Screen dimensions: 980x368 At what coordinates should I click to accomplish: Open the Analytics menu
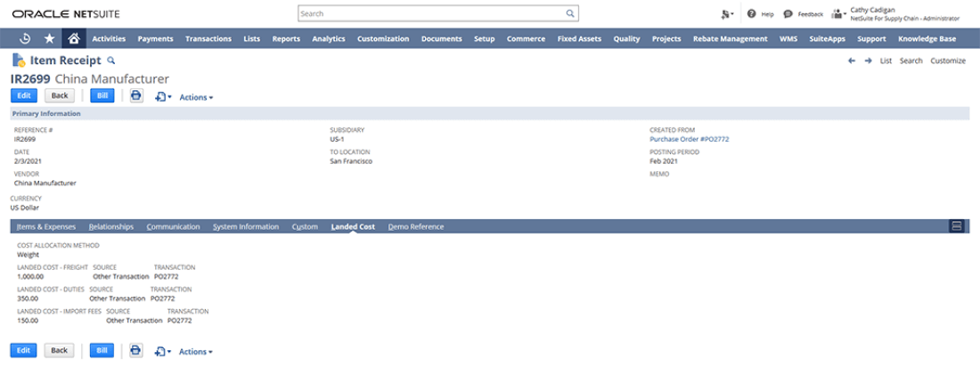tap(328, 38)
